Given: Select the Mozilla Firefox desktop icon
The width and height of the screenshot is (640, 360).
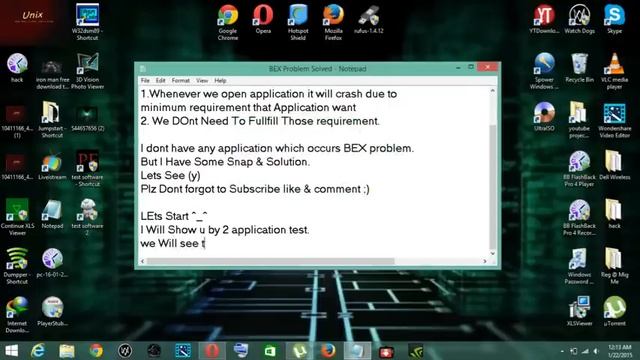Looking at the screenshot, I should pos(333,22).
